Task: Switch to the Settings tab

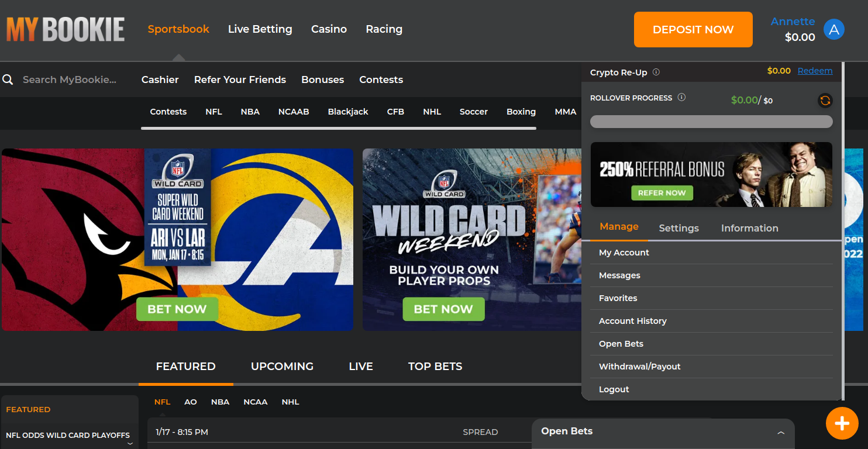Action: 679,228
